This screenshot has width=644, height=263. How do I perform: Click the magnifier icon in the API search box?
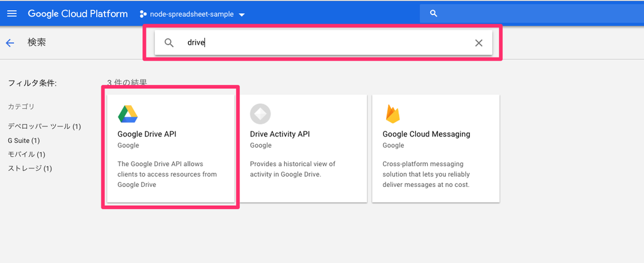pos(169,43)
